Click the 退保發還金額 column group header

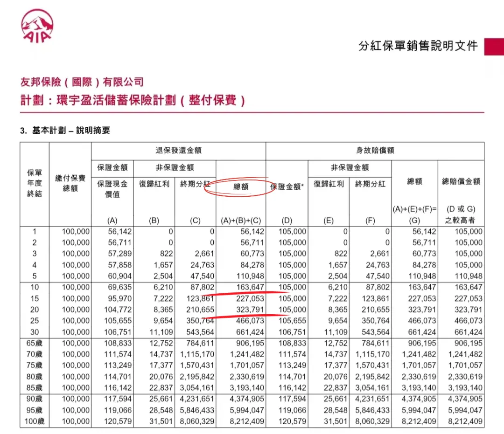178,151
